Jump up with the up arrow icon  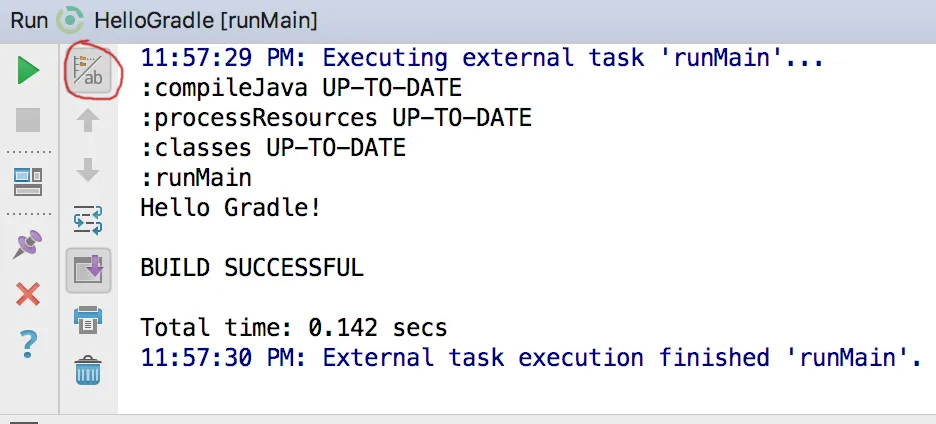pyautogui.click(x=88, y=121)
